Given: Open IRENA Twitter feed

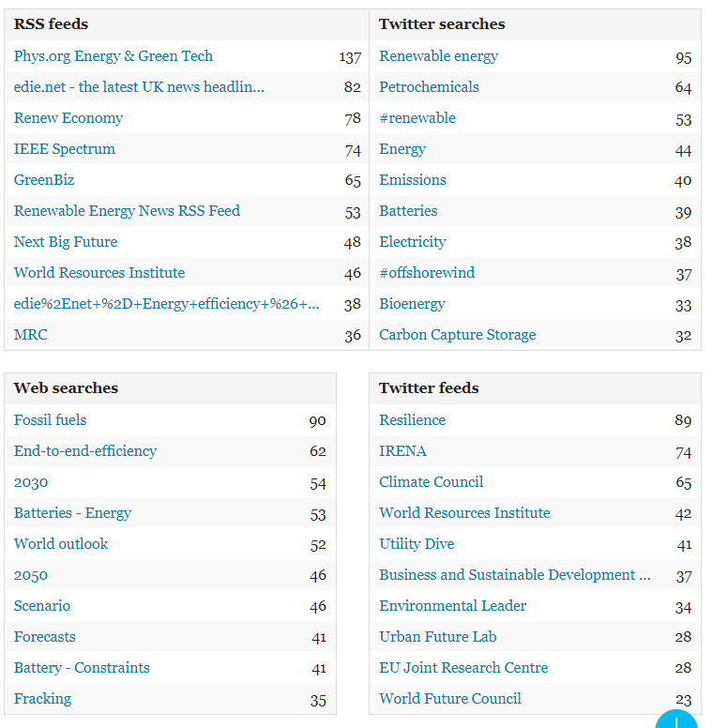Looking at the screenshot, I should [x=402, y=451].
